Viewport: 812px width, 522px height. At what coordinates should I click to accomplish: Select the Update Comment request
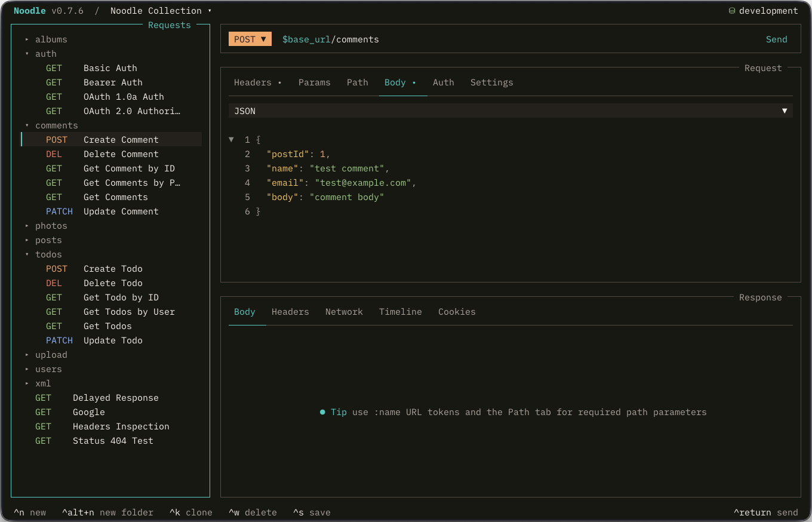coord(112,211)
